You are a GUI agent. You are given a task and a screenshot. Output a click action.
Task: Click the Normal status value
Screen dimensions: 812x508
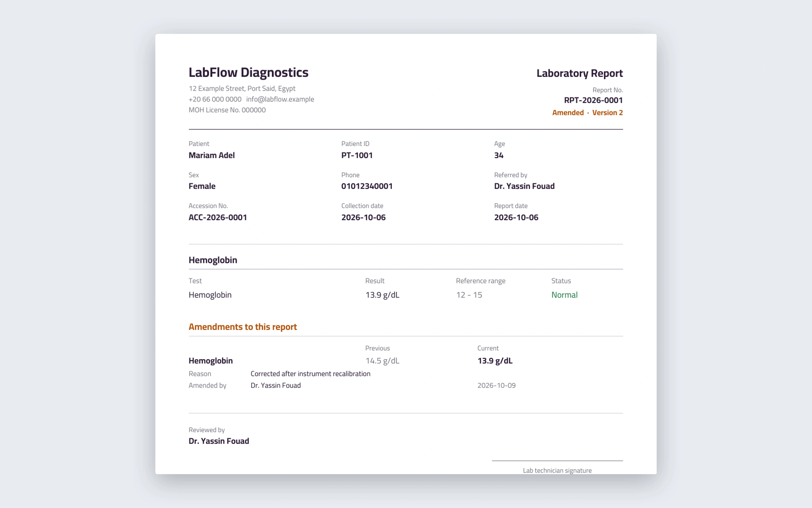click(564, 295)
